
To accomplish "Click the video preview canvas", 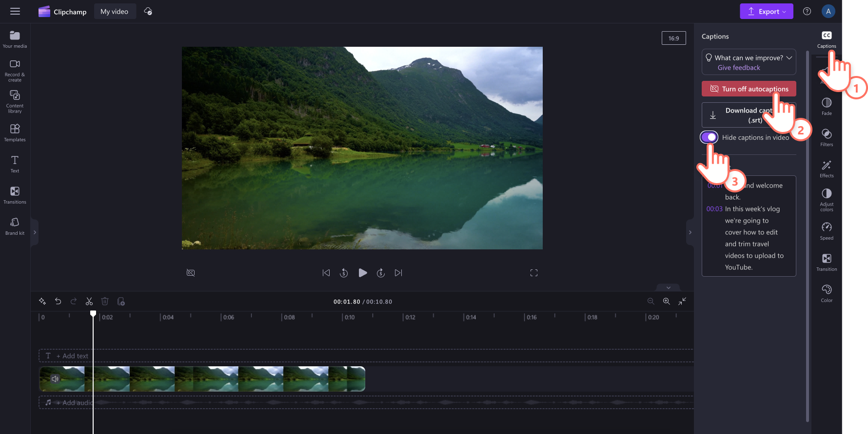I will [x=362, y=148].
